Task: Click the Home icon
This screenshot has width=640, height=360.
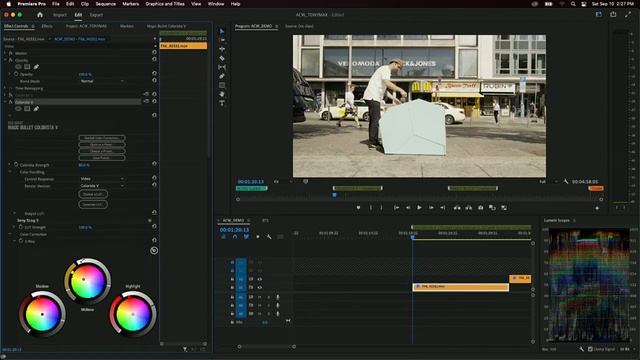Action: [40, 15]
